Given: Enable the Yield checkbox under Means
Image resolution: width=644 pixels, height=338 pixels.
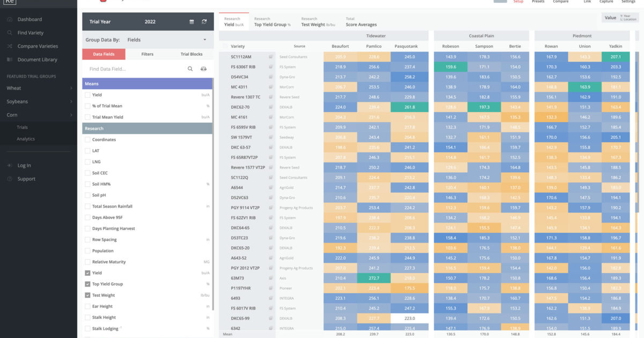Looking at the screenshot, I should (87, 95).
